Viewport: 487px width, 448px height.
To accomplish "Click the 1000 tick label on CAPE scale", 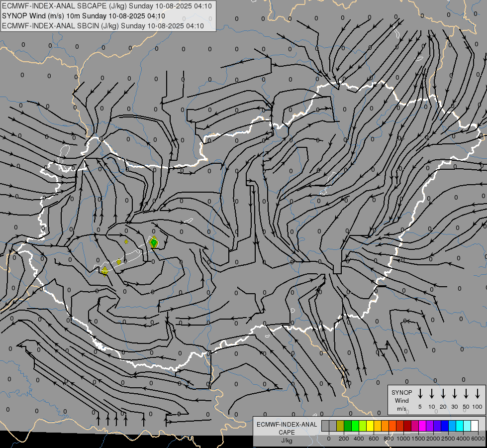I will point(403,439).
